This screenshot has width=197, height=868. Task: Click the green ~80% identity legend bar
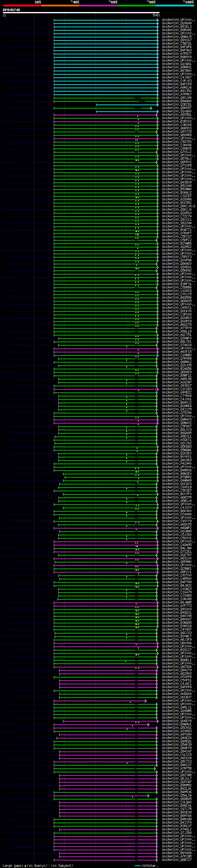tap(137, 6)
